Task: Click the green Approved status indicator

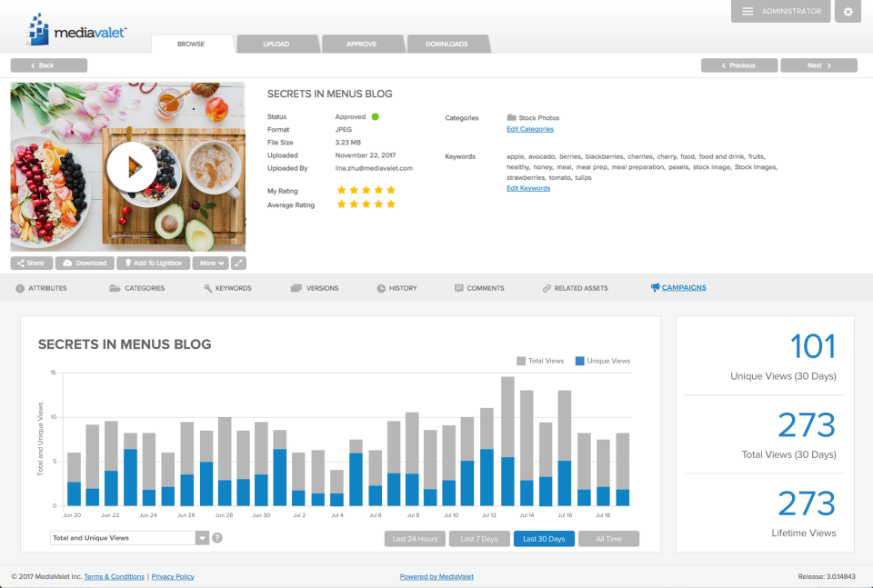Action: tap(376, 117)
